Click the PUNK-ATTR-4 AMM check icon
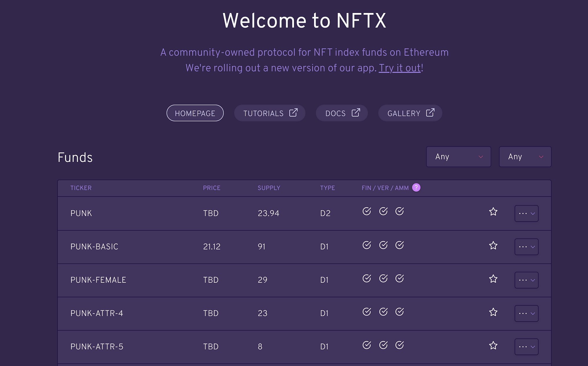588x366 pixels. coord(400,312)
